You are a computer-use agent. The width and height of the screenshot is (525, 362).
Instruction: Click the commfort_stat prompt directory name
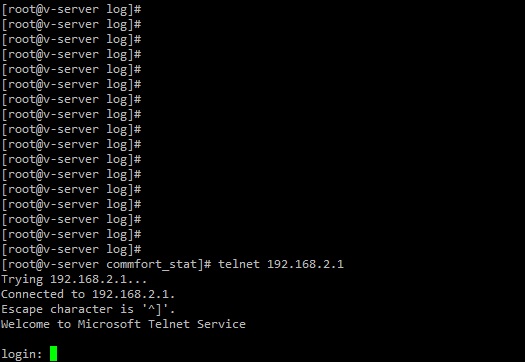coord(152,265)
